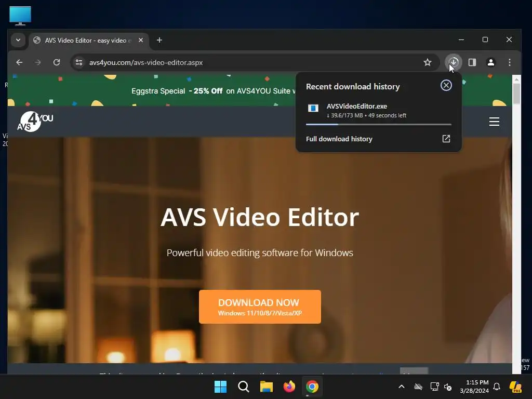Click the external link icon for full download history
This screenshot has width=532, height=399.
pos(446,139)
